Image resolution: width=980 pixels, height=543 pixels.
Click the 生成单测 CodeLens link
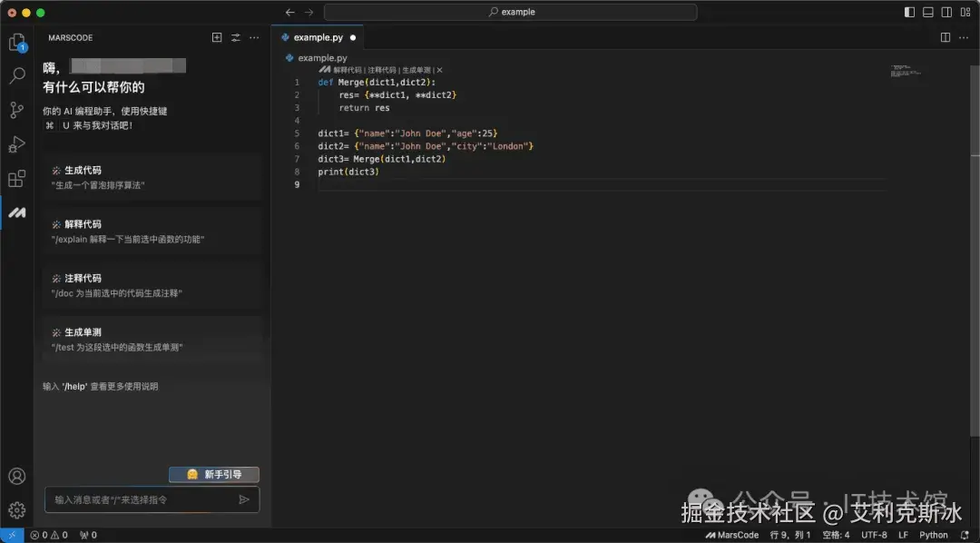click(x=416, y=70)
